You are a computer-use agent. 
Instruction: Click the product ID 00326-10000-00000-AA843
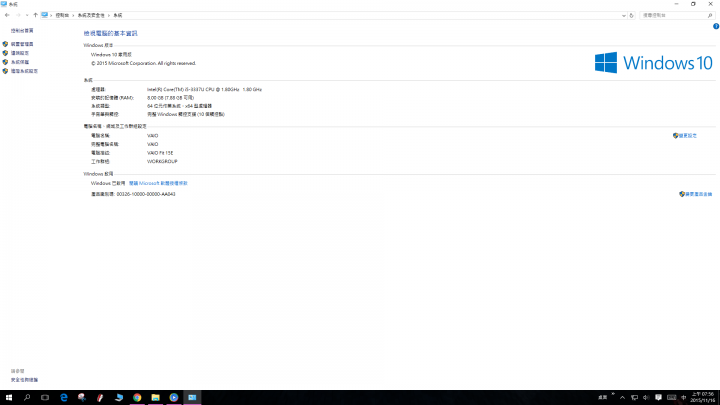pyautogui.click(x=146, y=194)
